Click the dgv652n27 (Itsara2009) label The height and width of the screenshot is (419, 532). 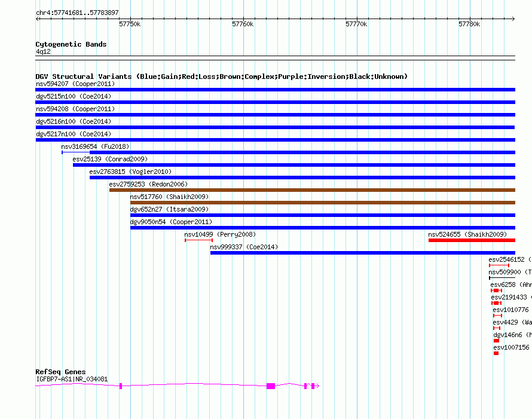(x=169, y=209)
